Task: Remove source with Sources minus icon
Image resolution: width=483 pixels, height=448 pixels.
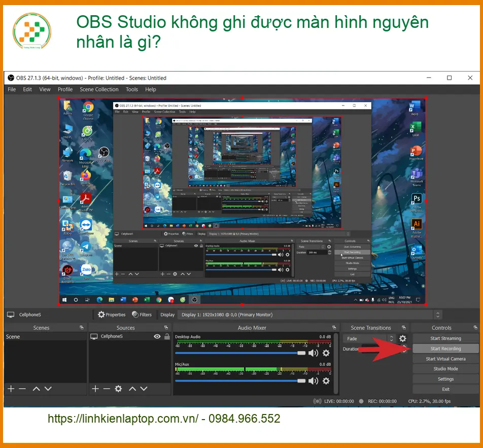Action: pyautogui.click(x=107, y=389)
